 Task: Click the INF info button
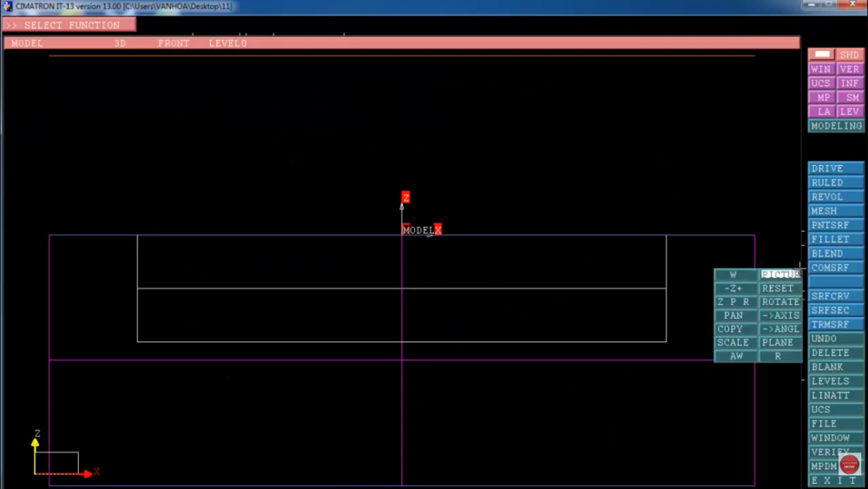click(x=850, y=83)
